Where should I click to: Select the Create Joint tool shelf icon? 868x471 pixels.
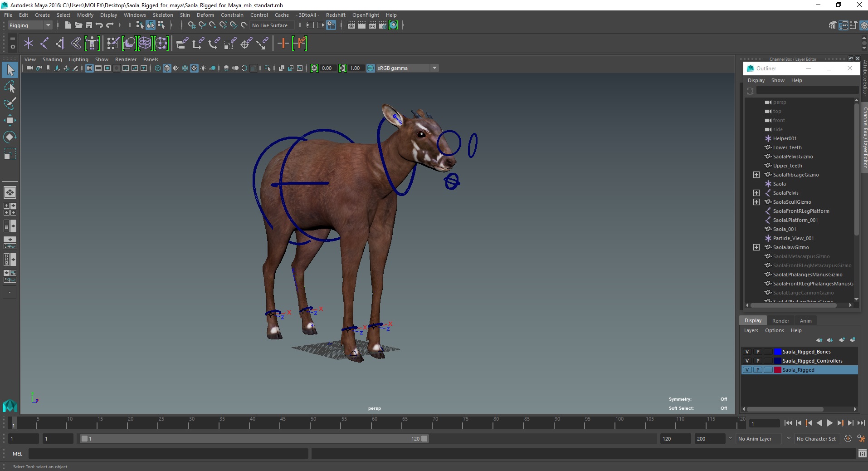click(44, 44)
